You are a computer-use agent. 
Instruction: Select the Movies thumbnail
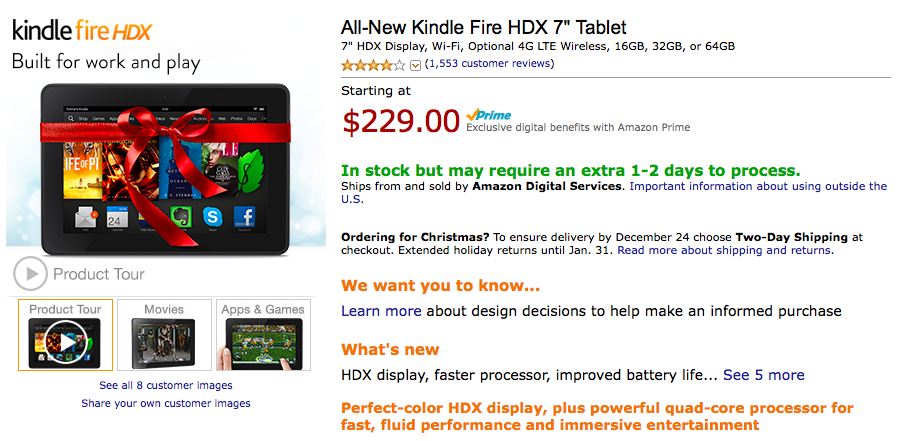[164, 335]
